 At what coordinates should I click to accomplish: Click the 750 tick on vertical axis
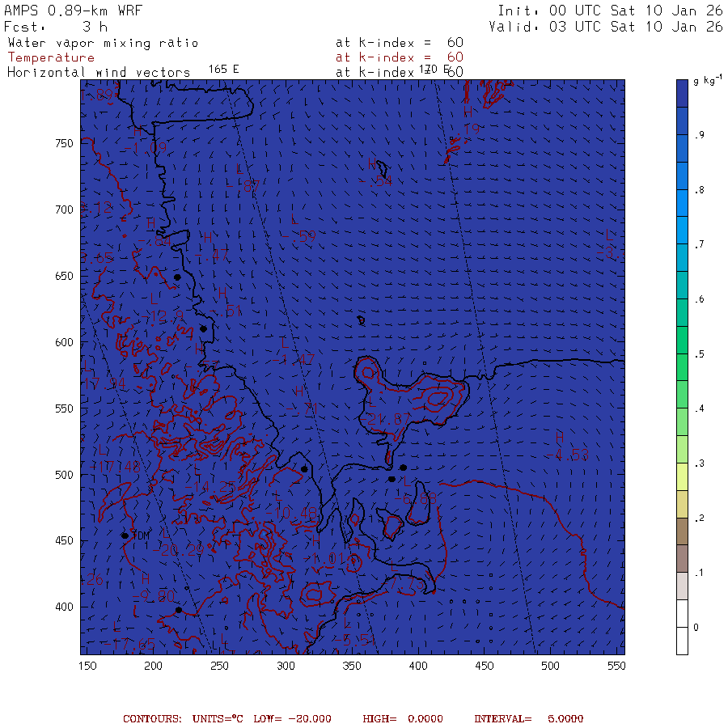click(x=64, y=143)
